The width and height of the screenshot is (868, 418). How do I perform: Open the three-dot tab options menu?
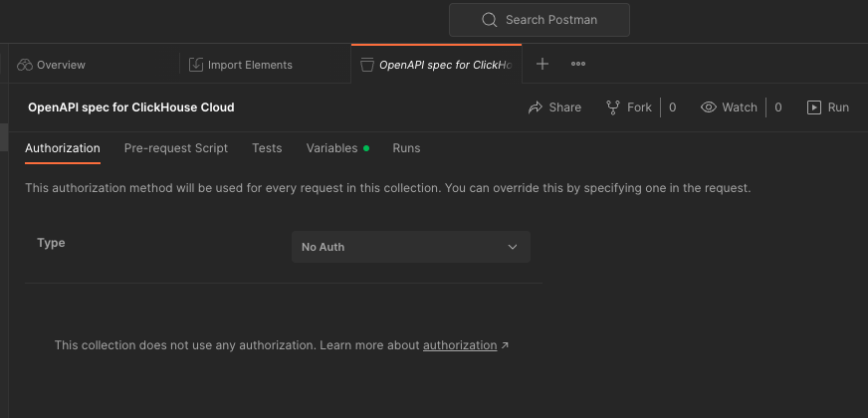(578, 64)
